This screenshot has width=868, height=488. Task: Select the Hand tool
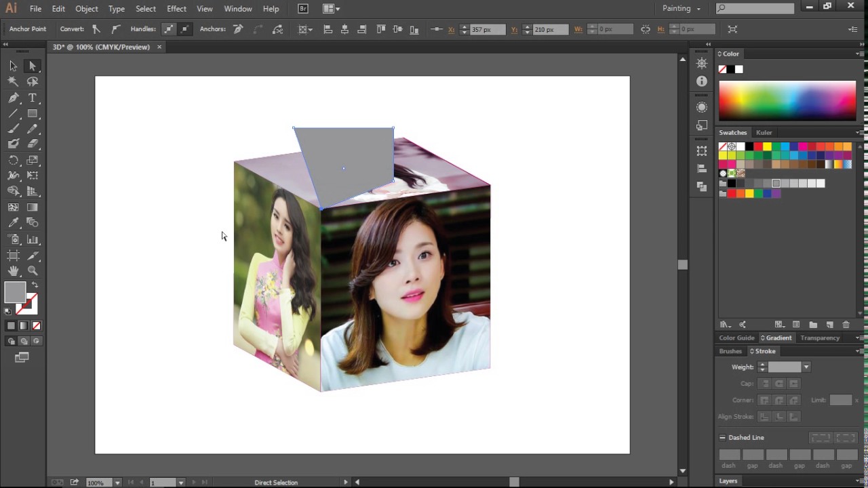(x=13, y=270)
